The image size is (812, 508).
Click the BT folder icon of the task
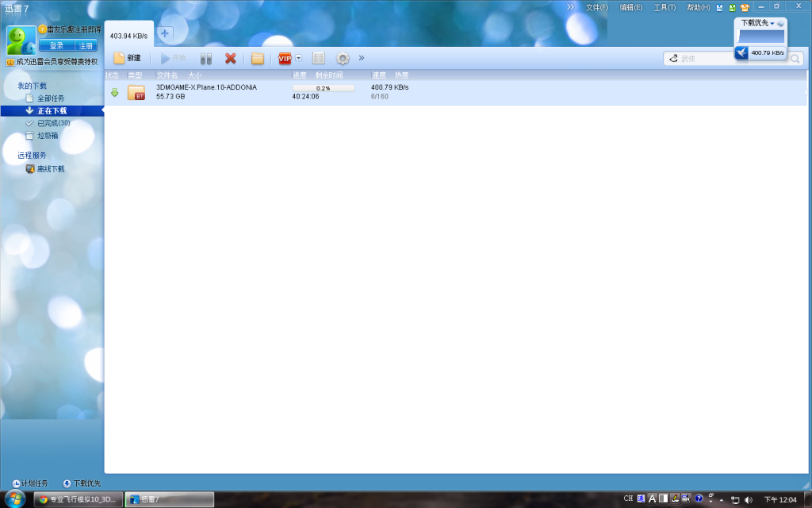point(136,93)
